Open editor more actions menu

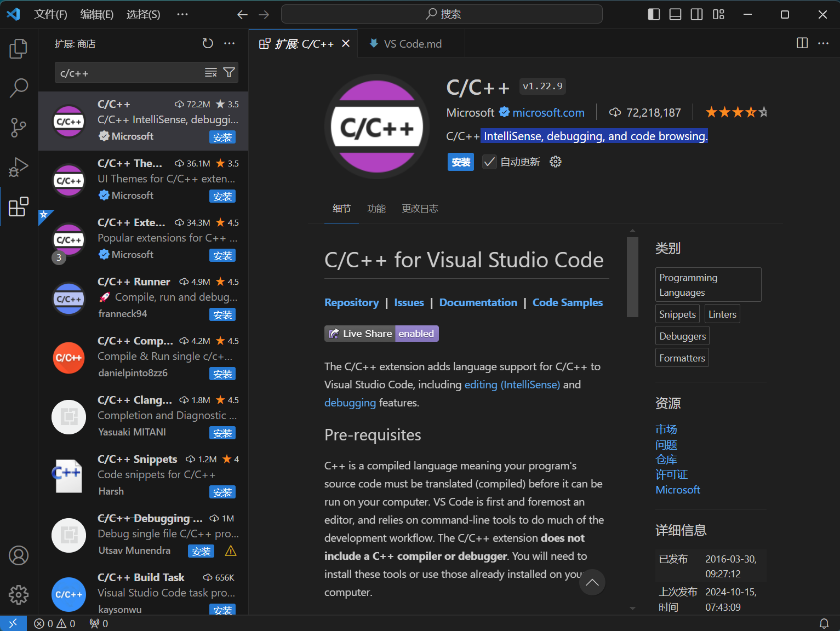click(824, 43)
